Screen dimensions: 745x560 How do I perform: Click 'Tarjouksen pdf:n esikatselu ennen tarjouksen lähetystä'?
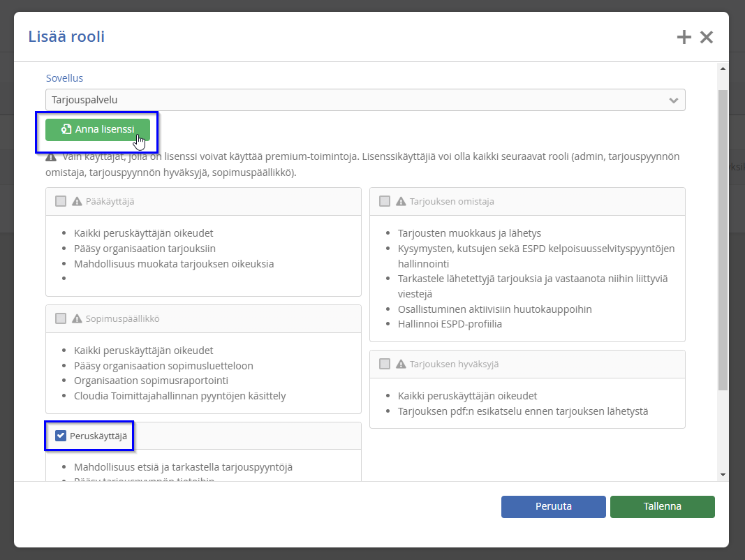(523, 411)
